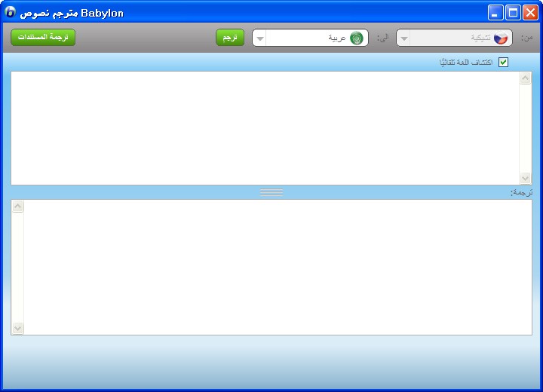Click the translation box scroll up arrow
The height and width of the screenshot is (392, 543).
(17, 207)
